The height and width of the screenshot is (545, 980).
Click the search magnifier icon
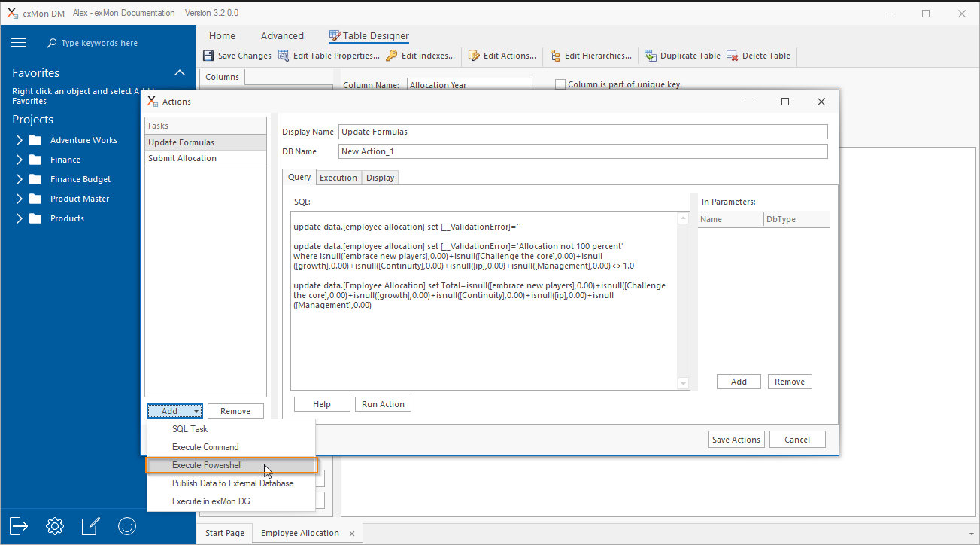(52, 43)
